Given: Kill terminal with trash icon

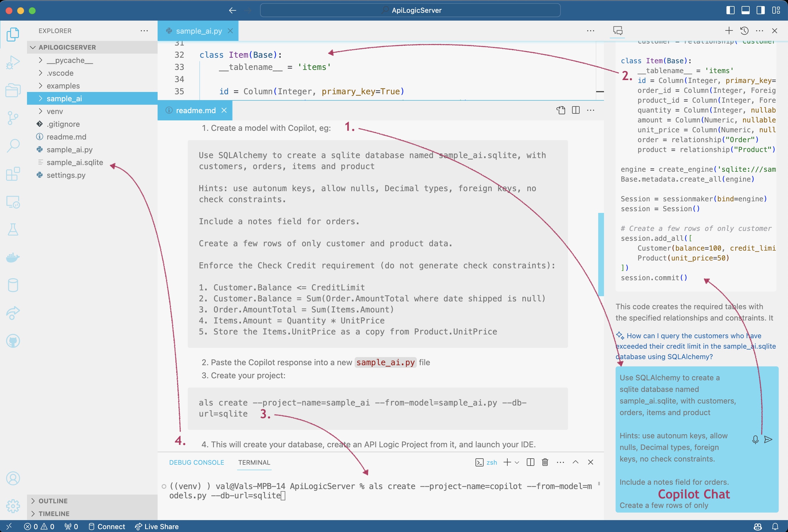Looking at the screenshot, I should click(x=545, y=462).
